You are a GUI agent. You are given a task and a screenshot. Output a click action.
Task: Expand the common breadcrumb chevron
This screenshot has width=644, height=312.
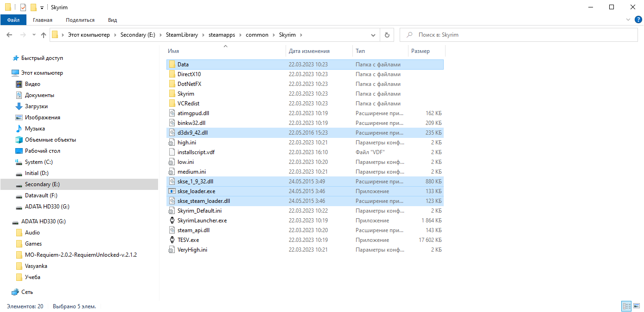pos(273,35)
